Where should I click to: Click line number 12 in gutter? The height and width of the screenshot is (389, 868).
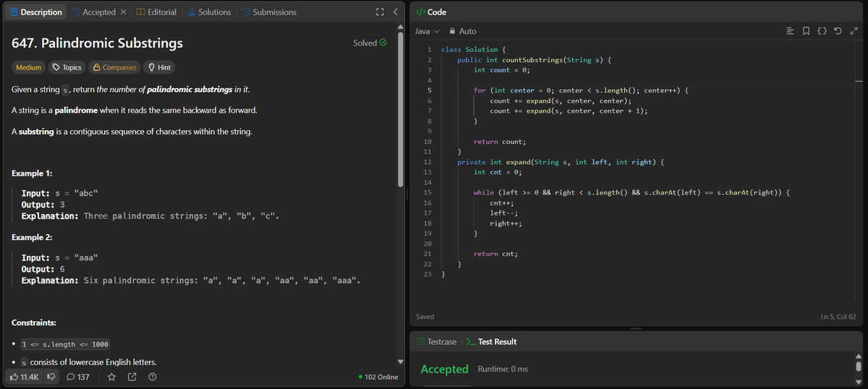(427, 162)
